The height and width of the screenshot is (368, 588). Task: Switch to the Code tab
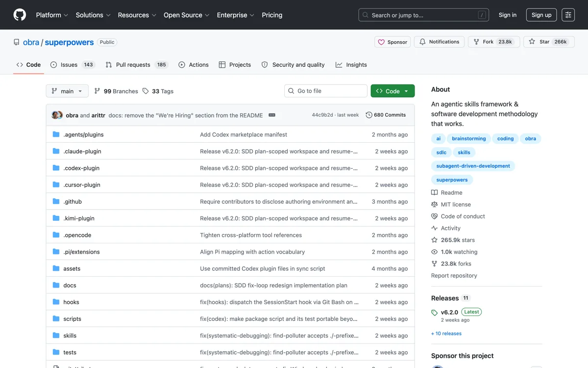point(28,65)
